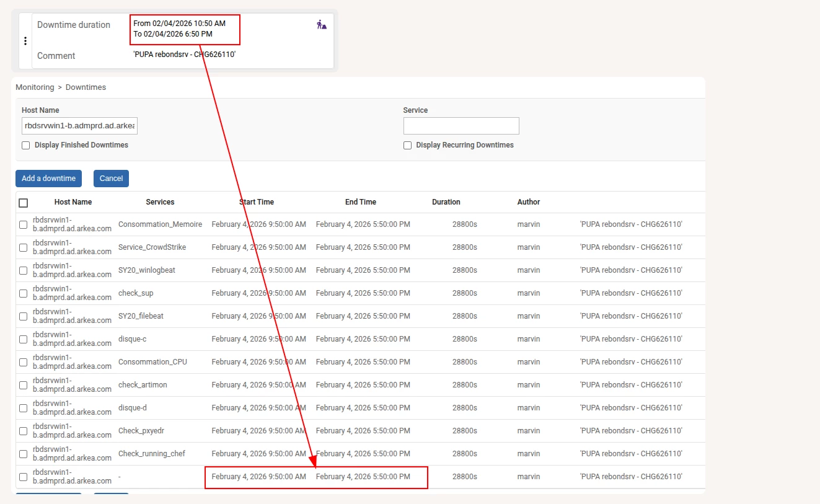Image resolution: width=820 pixels, height=504 pixels.
Task: Toggle the select-all header checkbox
Action: coord(24,203)
